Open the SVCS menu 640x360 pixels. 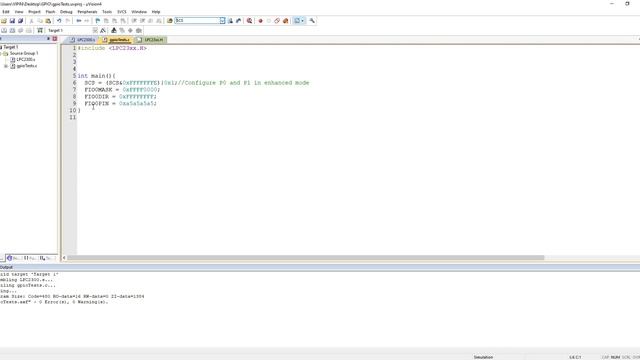[x=122, y=12]
